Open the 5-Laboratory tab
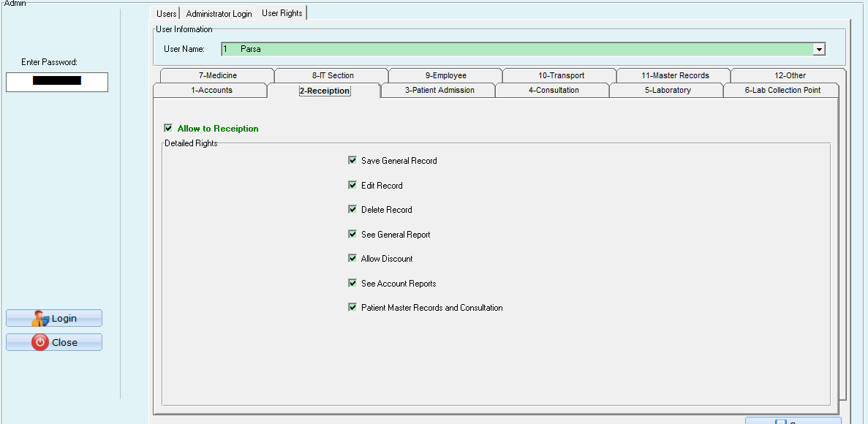This screenshot has height=424, width=868. pyautogui.click(x=667, y=90)
